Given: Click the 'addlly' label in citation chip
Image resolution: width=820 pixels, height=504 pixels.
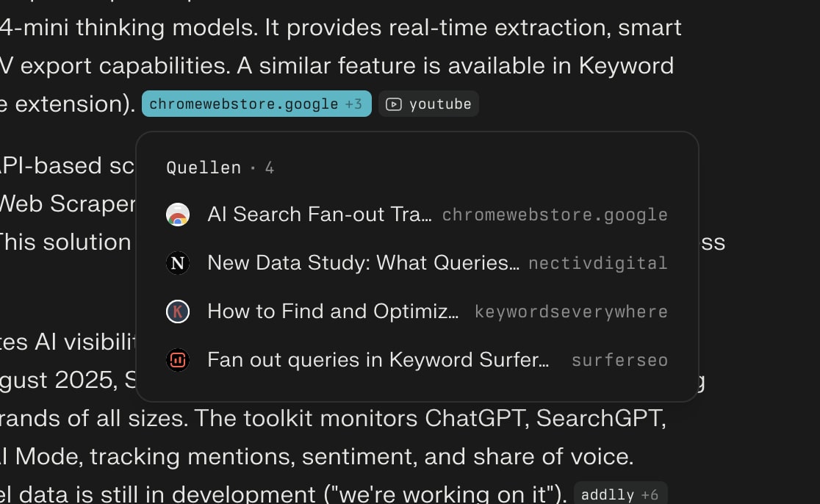Looking at the screenshot, I should coord(607,494).
